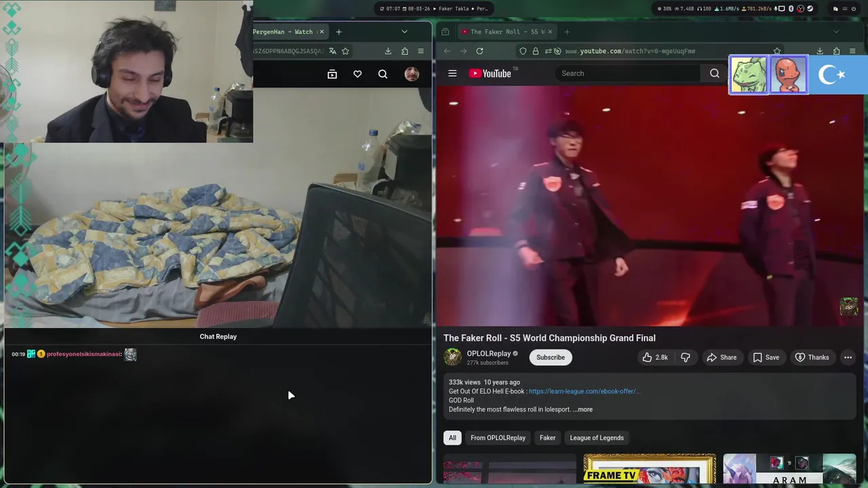Open the FRAME TV recommended thumbnail

[650, 469]
